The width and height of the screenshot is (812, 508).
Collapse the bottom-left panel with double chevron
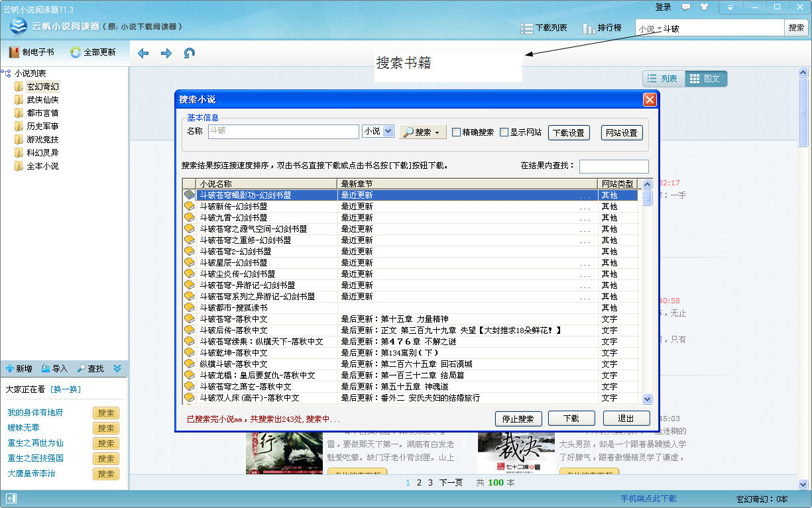117,368
